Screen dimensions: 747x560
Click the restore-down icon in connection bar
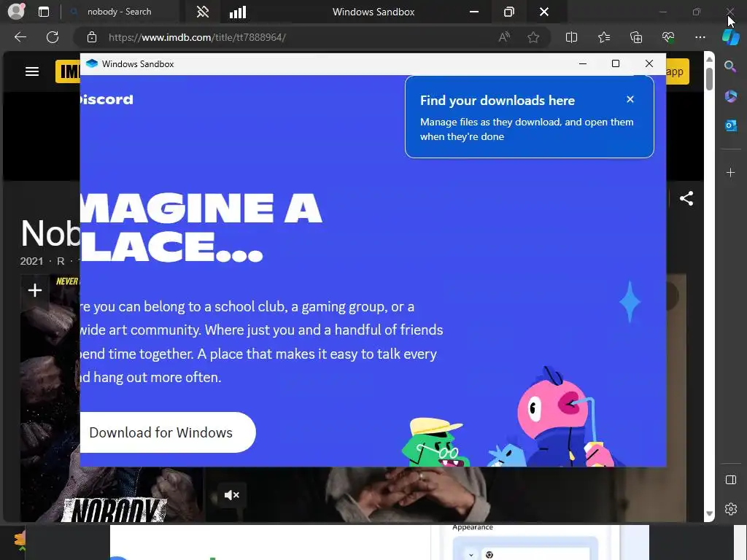tap(508, 12)
